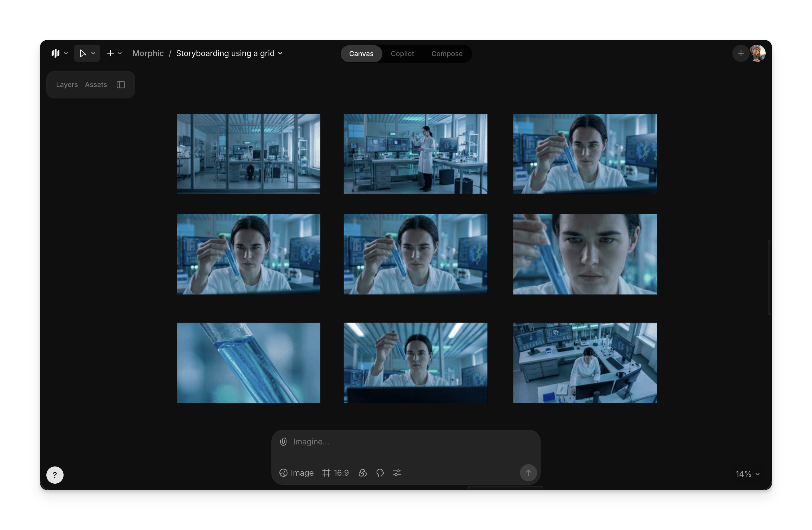This screenshot has height=530, width=812.
Task: Switch to the Compose tab
Action: pyautogui.click(x=447, y=54)
